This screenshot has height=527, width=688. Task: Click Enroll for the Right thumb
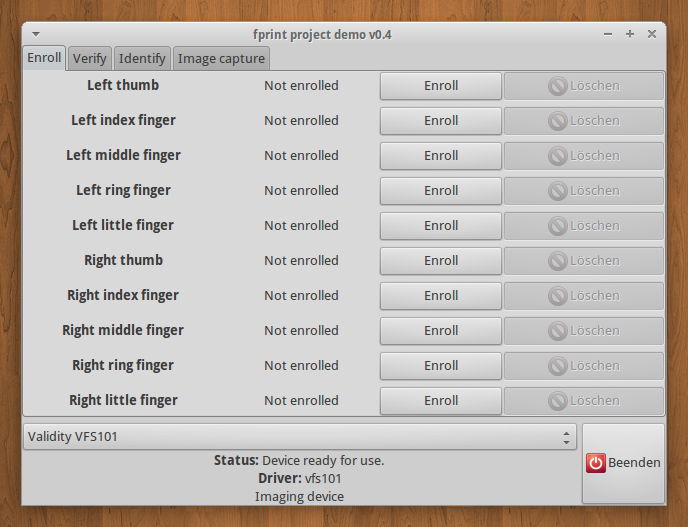pyautogui.click(x=440, y=261)
